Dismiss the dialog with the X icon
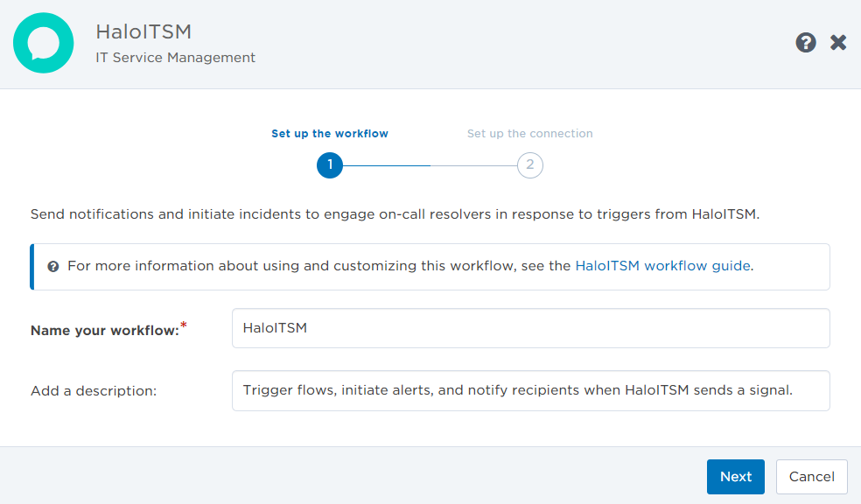This screenshot has height=504, width=861. 837,42
